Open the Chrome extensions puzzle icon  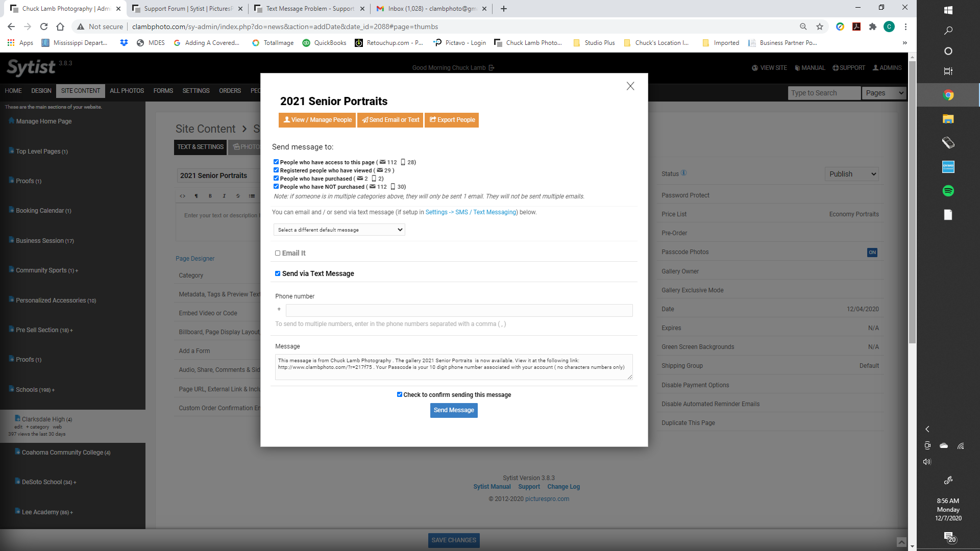(873, 27)
